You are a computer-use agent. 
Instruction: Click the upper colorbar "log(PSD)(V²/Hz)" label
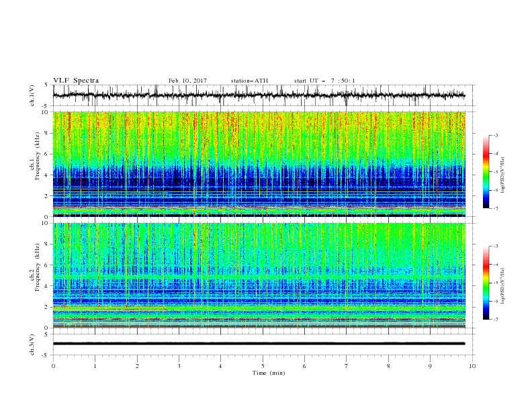503,175
